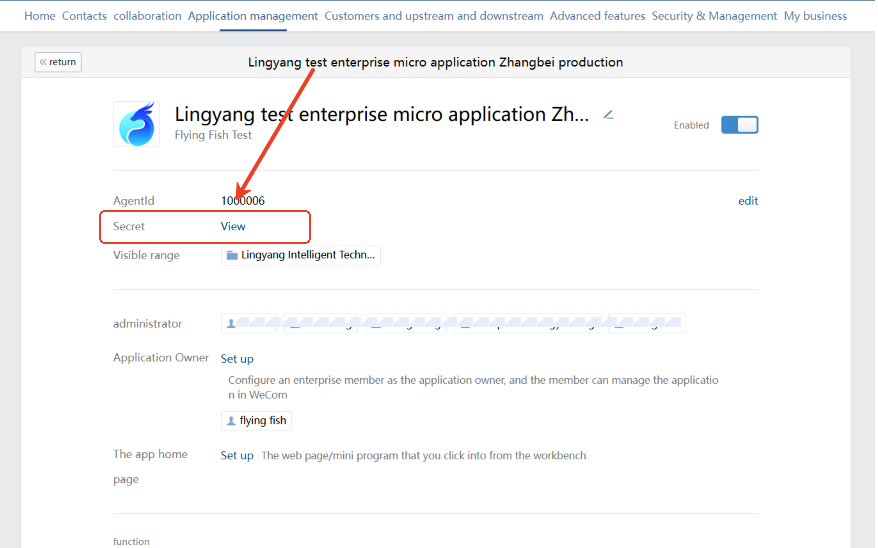
Task: Set up the app home page
Action: pos(237,456)
